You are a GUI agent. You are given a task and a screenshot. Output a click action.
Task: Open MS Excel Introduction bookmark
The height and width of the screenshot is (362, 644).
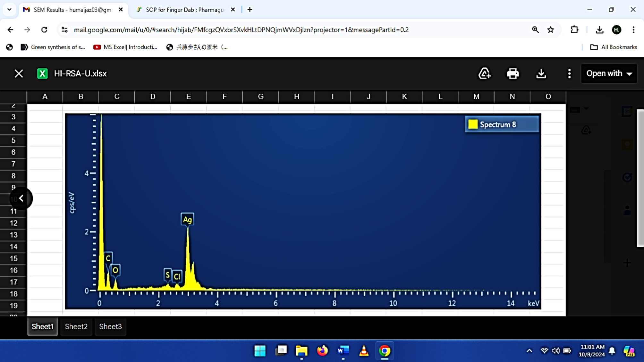(125, 47)
